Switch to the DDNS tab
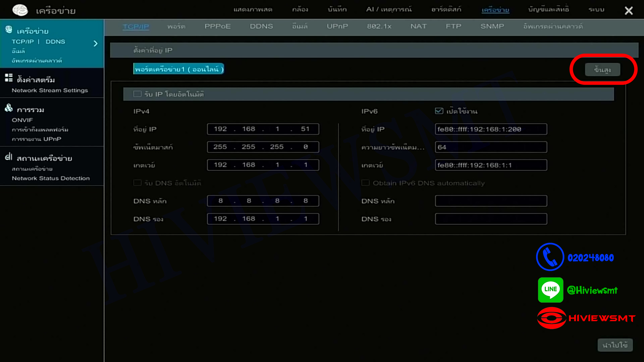This screenshot has width=644, height=362. 261,26
